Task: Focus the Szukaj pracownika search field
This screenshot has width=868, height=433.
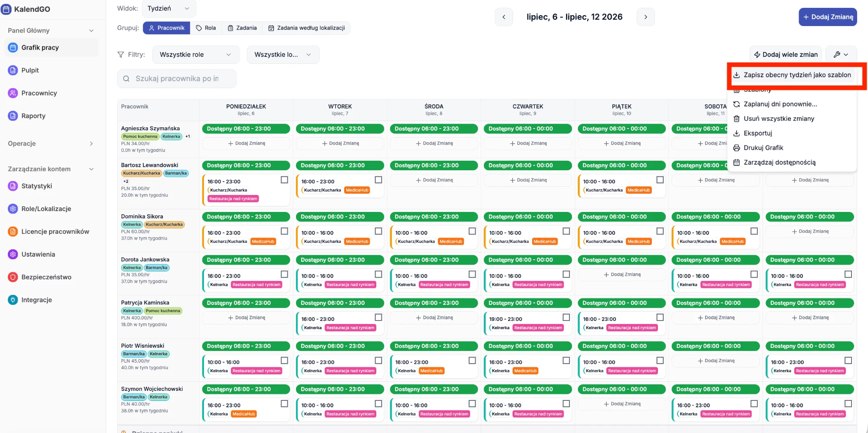Action: coord(177,79)
